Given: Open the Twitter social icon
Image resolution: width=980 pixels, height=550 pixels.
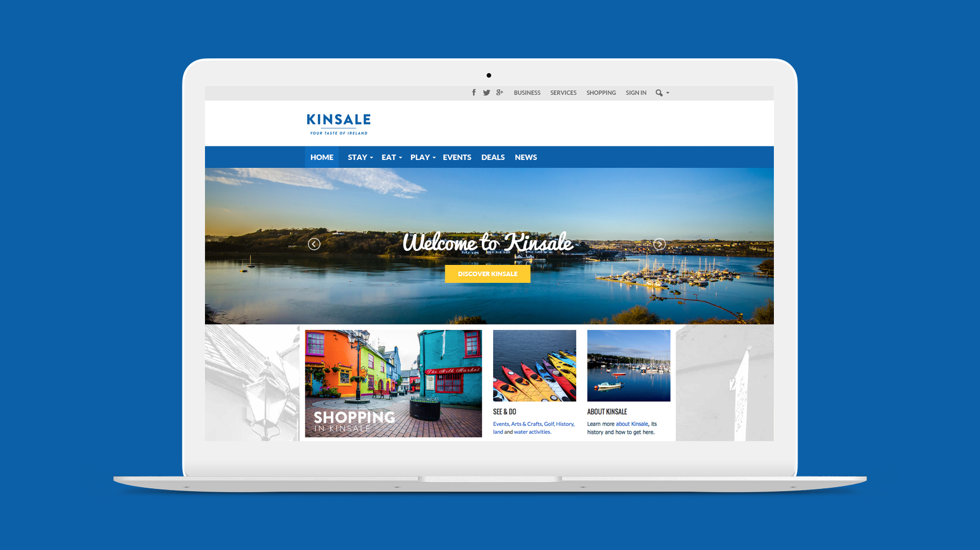Looking at the screenshot, I should coord(486,93).
